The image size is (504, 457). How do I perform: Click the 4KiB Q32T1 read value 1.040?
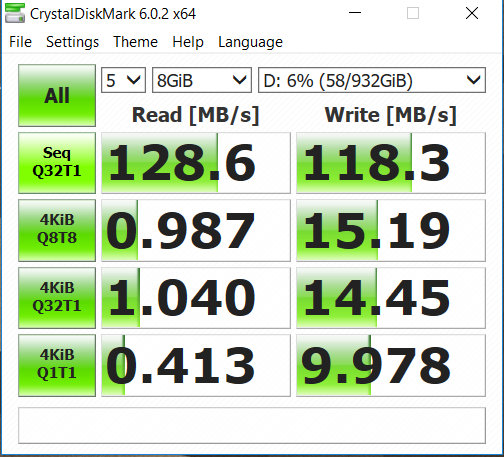[x=196, y=298]
